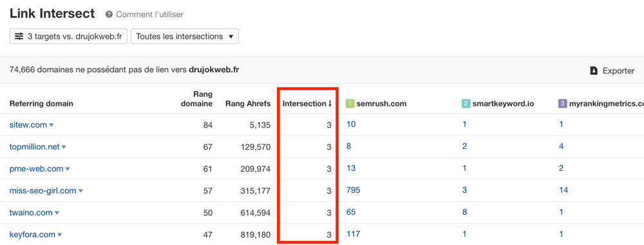The width and height of the screenshot is (644, 245).
Task: Click Rang Ahrefs value 129,570
Action: point(256,147)
